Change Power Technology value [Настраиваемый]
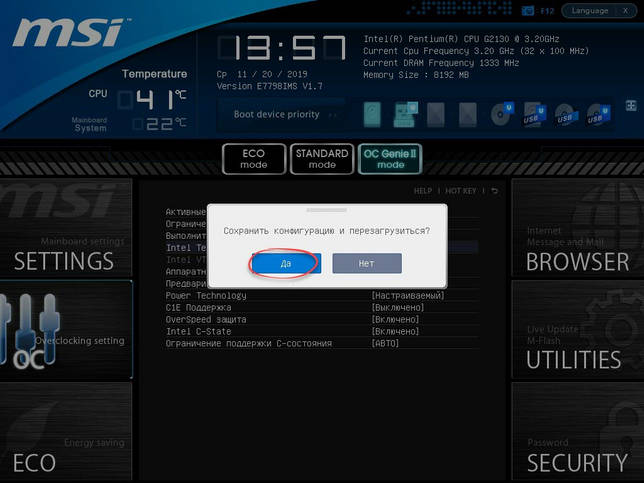 click(408, 296)
